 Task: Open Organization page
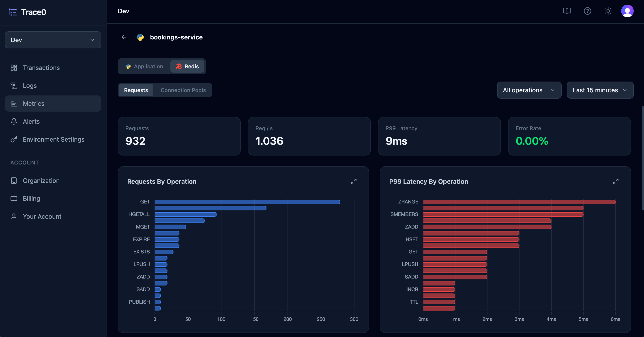(53, 181)
